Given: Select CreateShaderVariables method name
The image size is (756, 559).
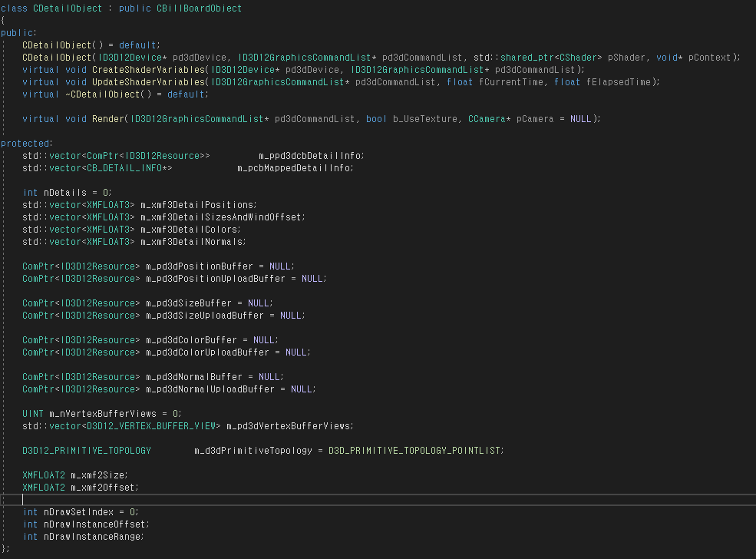Looking at the screenshot, I should coord(149,69).
